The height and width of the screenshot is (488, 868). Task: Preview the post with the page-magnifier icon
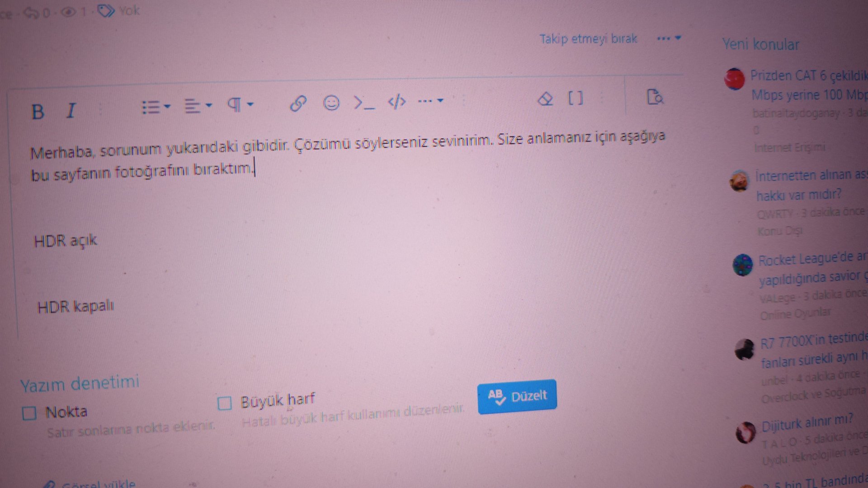tap(655, 97)
